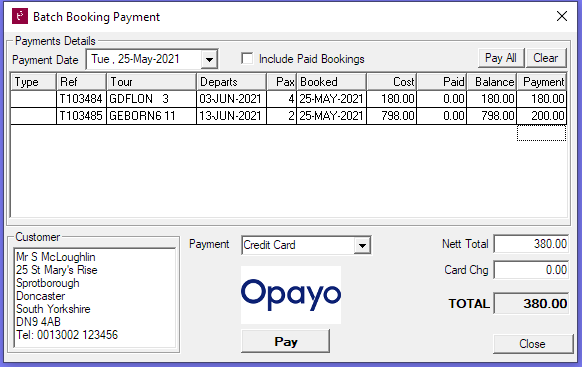
Task: Click the Booked column header
Action: click(331, 82)
